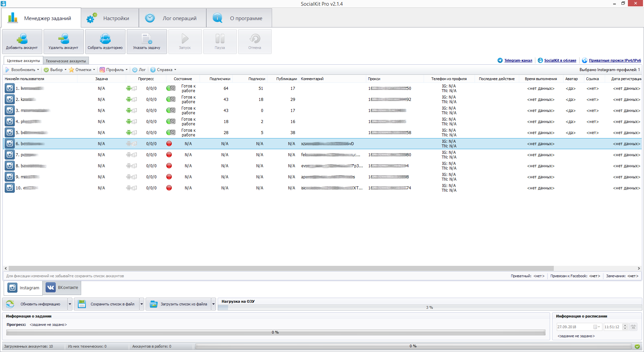644x352 pixels.
Task: Toggle the state switch for account row 2
Action: click(171, 99)
